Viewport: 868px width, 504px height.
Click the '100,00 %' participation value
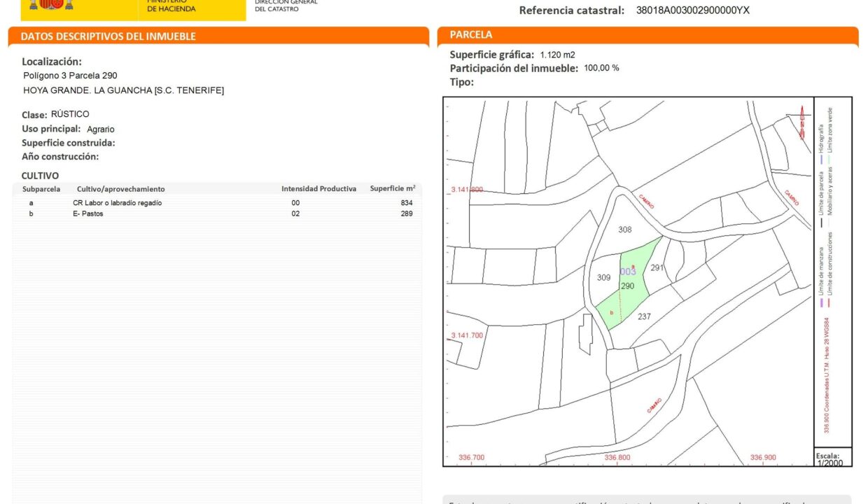(601, 68)
